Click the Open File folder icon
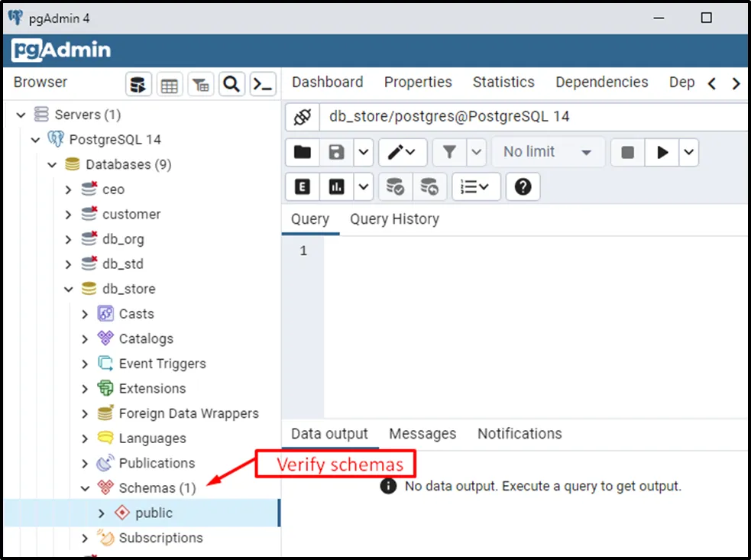The width and height of the screenshot is (751, 560). tap(303, 152)
